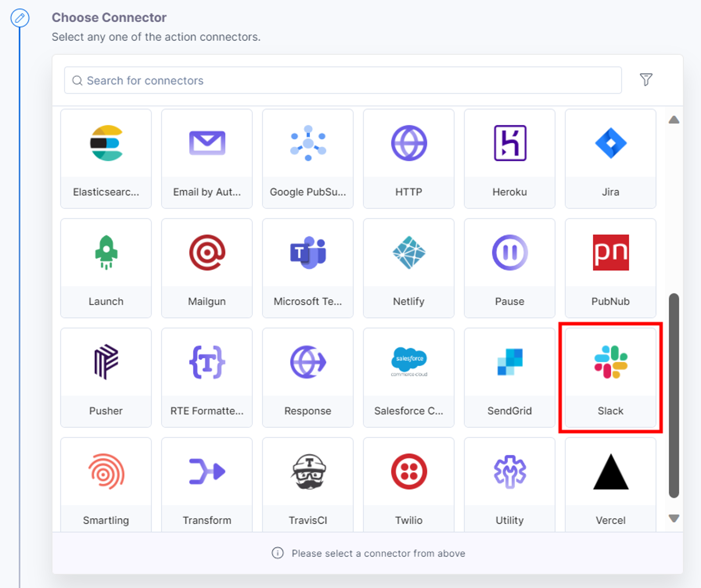This screenshot has height=588, width=701.
Task: Select the HTTP connector globe icon
Action: (409, 143)
